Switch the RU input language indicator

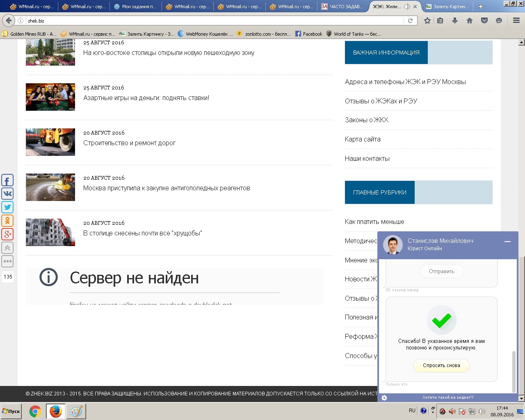pos(412,411)
